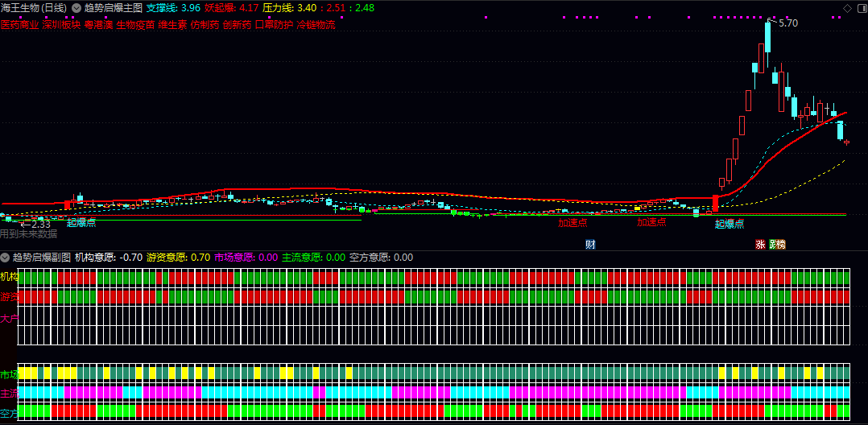868x425 pixels.
Task: Open the 仿制药 sector tag
Action: pos(205,25)
